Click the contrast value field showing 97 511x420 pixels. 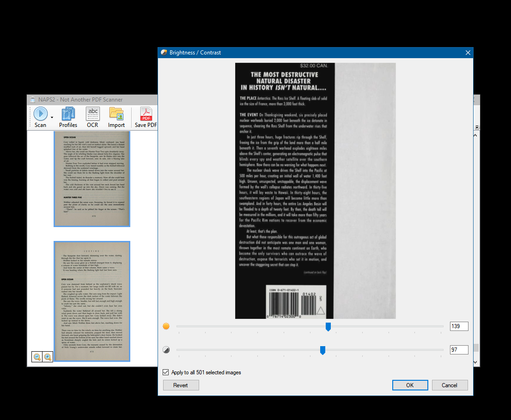click(x=459, y=350)
